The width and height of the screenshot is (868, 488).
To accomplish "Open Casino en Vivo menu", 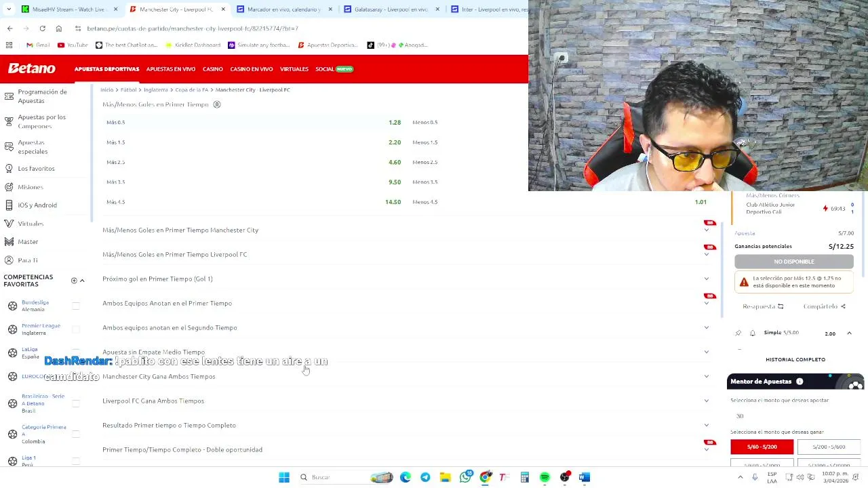I will pyautogui.click(x=251, y=69).
